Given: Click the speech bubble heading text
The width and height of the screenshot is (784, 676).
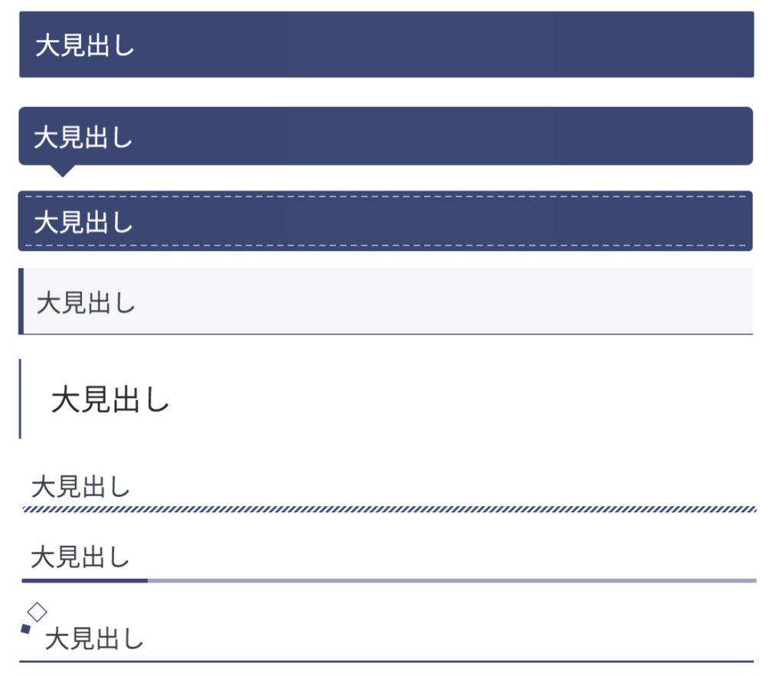Looking at the screenshot, I should [83, 138].
